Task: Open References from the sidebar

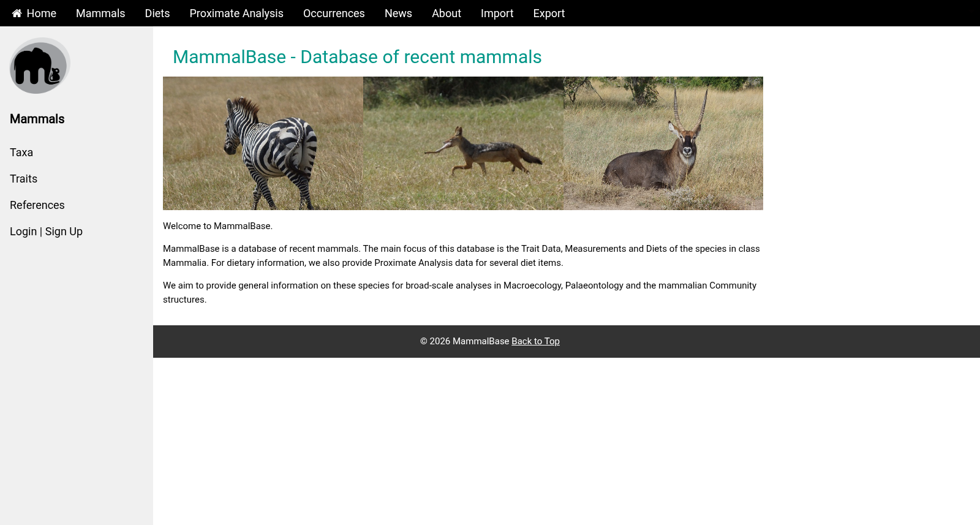Action: click(37, 205)
